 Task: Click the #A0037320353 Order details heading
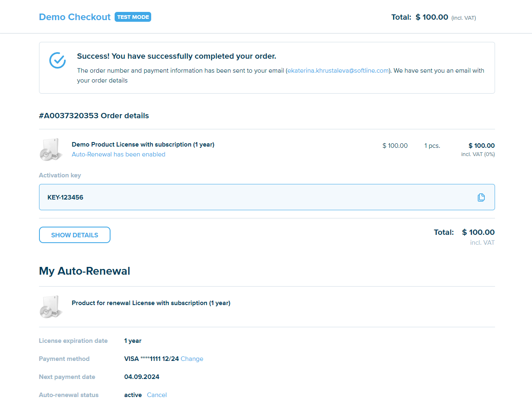tap(94, 116)
